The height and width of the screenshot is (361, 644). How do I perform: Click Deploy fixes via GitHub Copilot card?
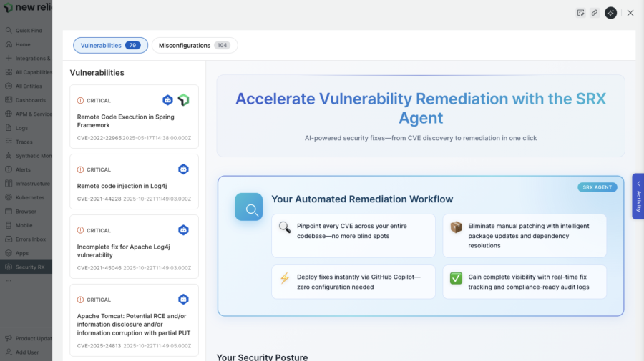point(353,282)
